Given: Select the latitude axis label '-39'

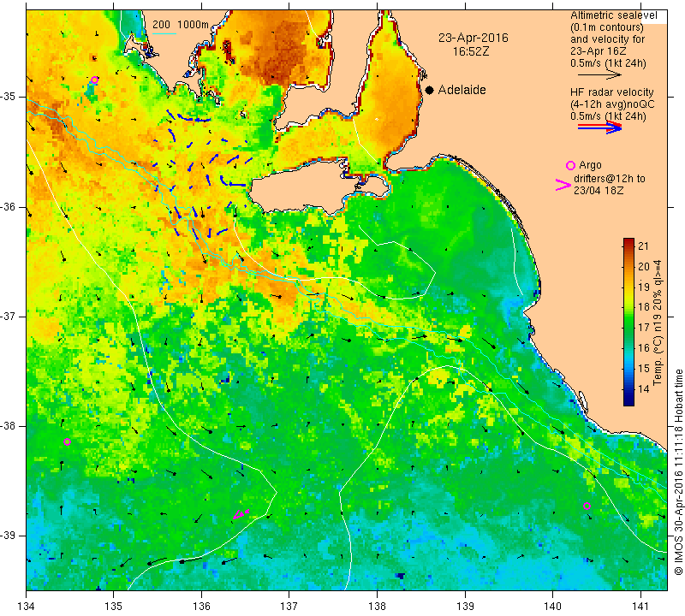Looking at the screenshot, I should pos(9,536).
